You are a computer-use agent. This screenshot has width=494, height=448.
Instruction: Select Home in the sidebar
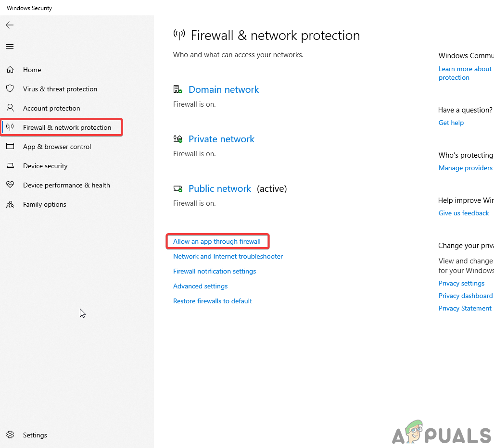tap(32, 69)
